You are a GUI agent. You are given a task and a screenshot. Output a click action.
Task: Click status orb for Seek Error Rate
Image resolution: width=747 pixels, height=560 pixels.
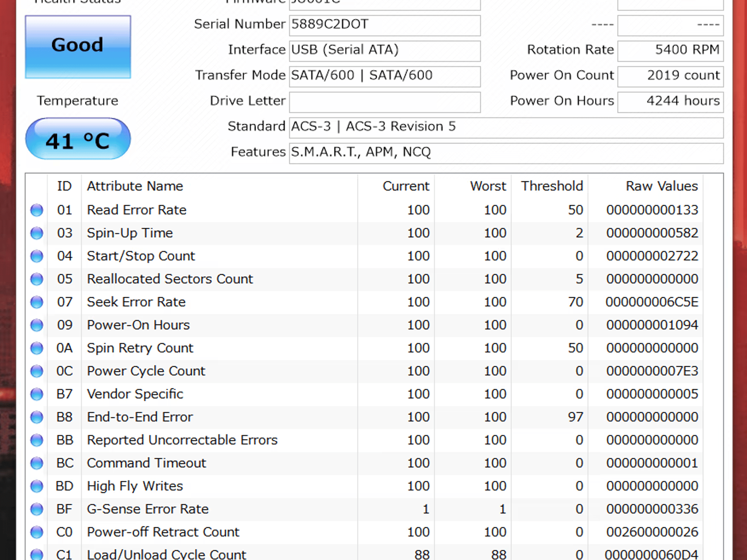pyautogui.click(x=36, y=302)
